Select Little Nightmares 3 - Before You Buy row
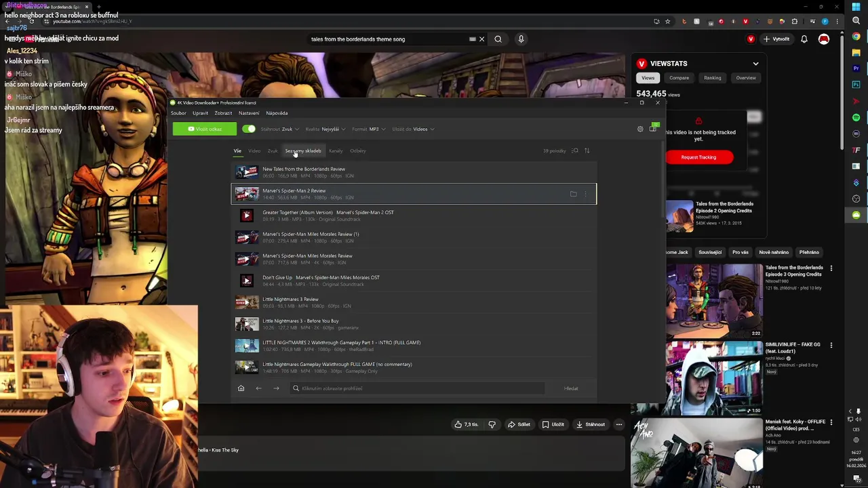The height and width of the screenshot is (488, 868). tap(414, 324)
